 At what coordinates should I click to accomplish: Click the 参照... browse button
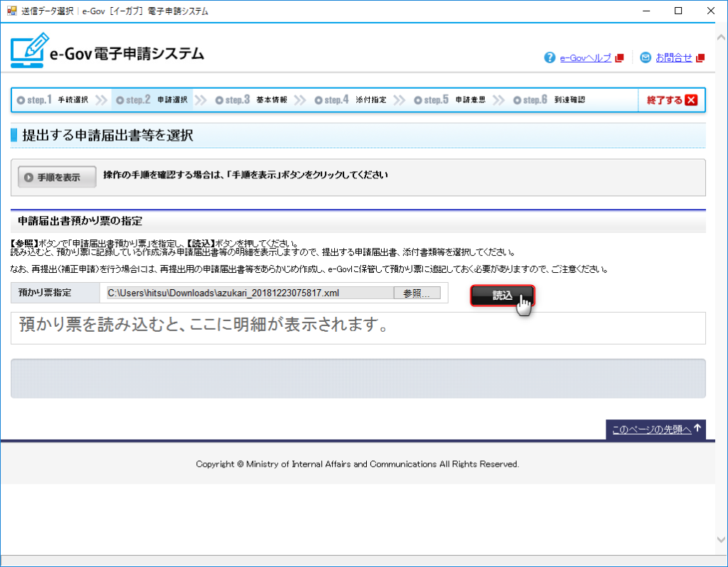click(417, 293)
